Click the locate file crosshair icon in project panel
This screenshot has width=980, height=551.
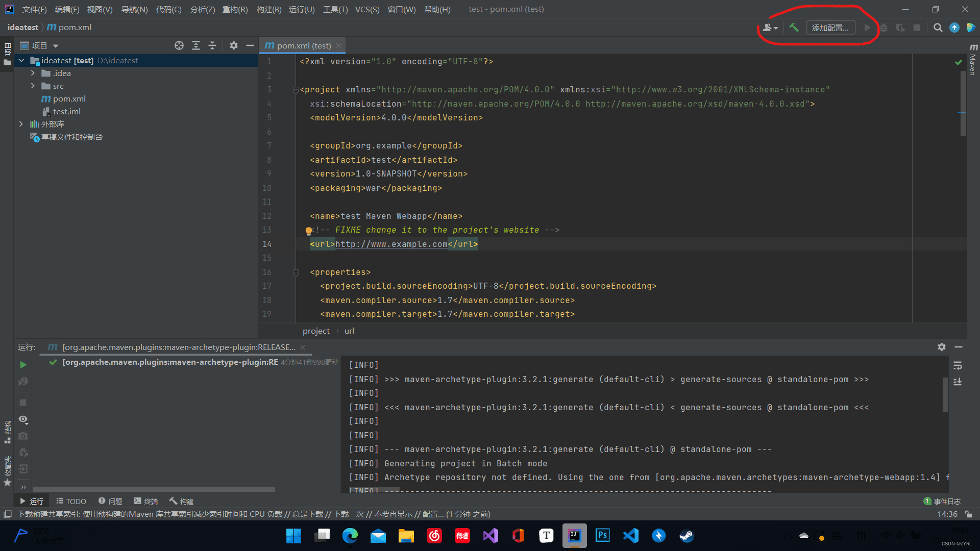(179, 45)
